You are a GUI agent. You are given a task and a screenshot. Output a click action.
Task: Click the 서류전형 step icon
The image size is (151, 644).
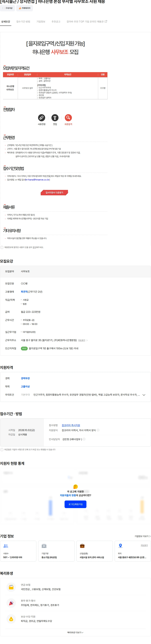(x=41, y=117)
